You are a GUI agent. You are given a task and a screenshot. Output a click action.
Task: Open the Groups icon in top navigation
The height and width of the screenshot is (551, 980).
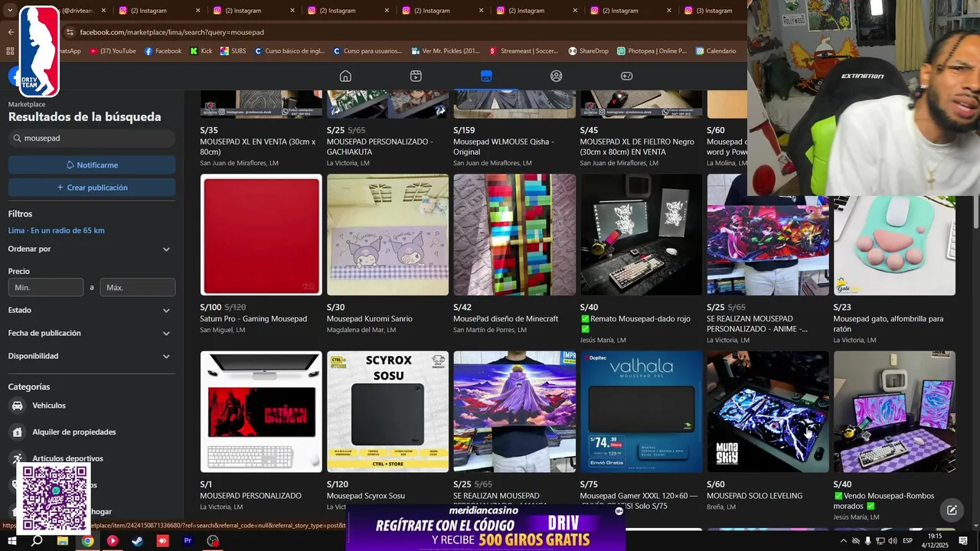click(557, 76)
